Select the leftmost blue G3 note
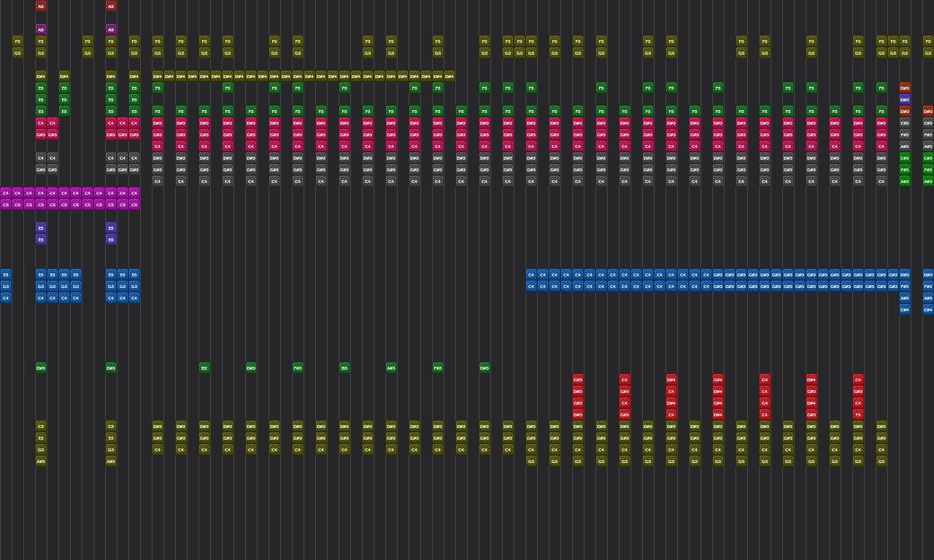The width and height of the screenshot is (934, 560). coord(6,286)
